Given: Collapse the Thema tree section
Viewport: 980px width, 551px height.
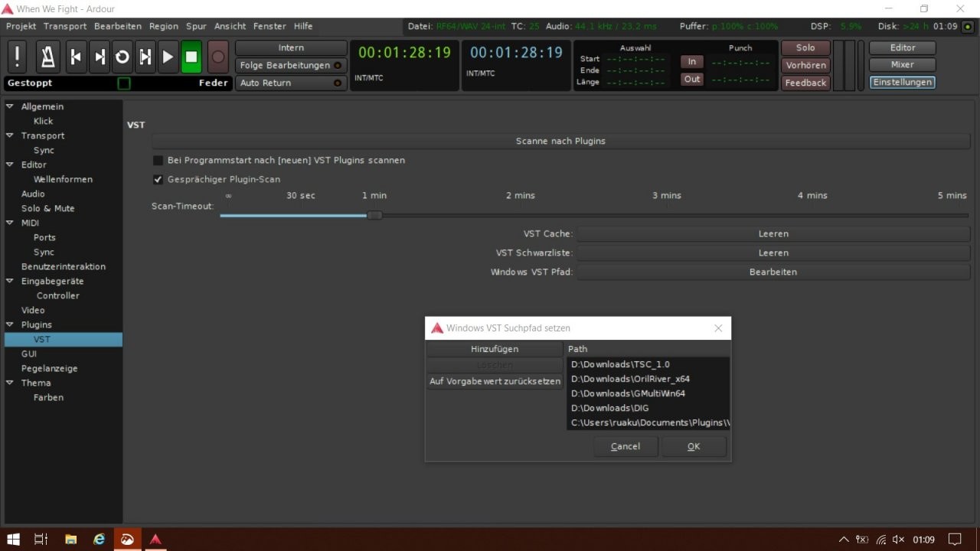Looking at the screenshot, I should tap(10, 383).
